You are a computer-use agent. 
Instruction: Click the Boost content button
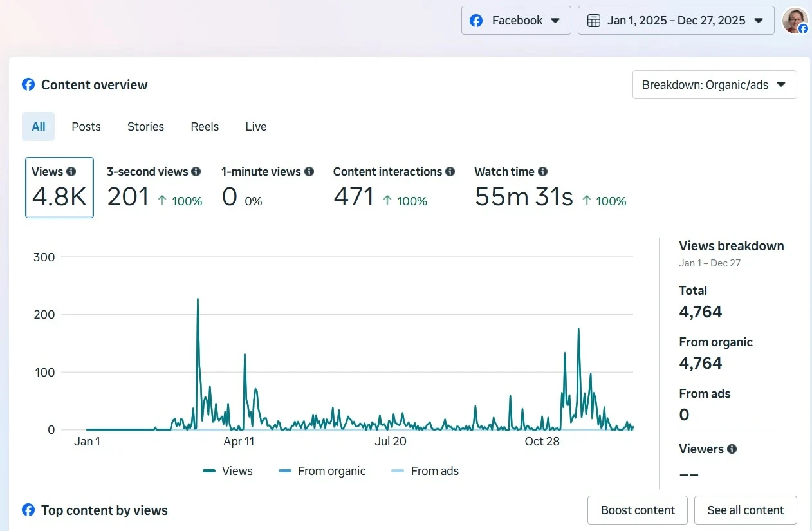click(637, 510)
